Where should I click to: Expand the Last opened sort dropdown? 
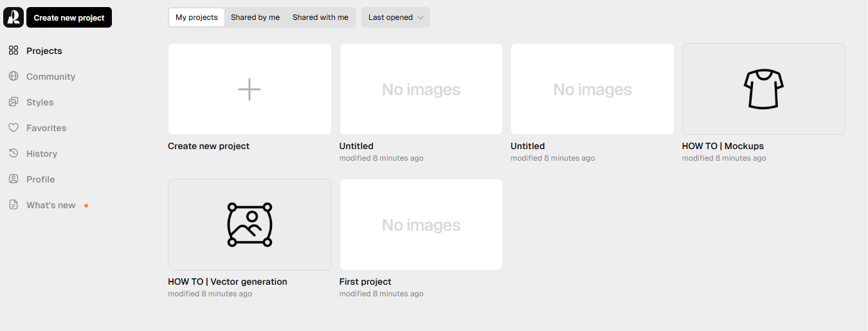395,17
